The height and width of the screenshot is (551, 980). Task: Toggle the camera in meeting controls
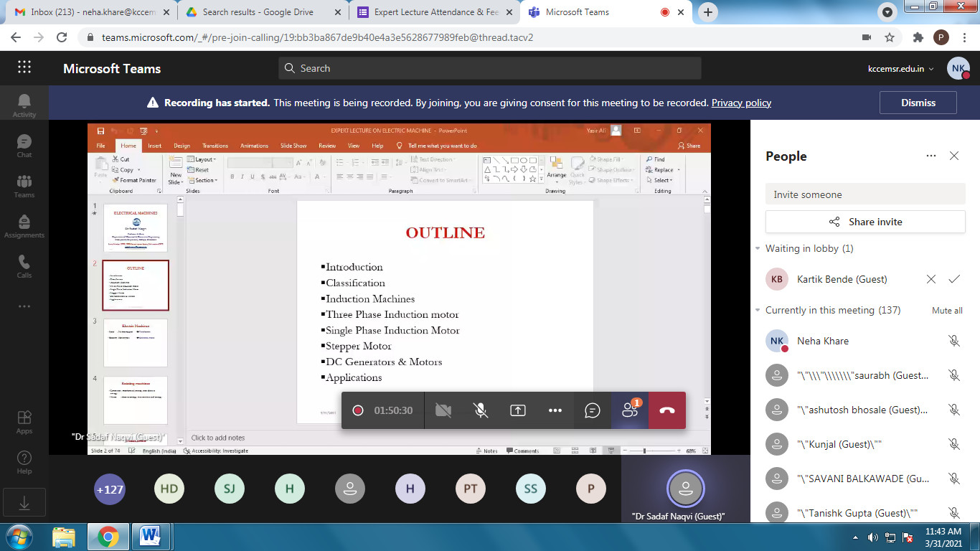(x=443, y=410)
